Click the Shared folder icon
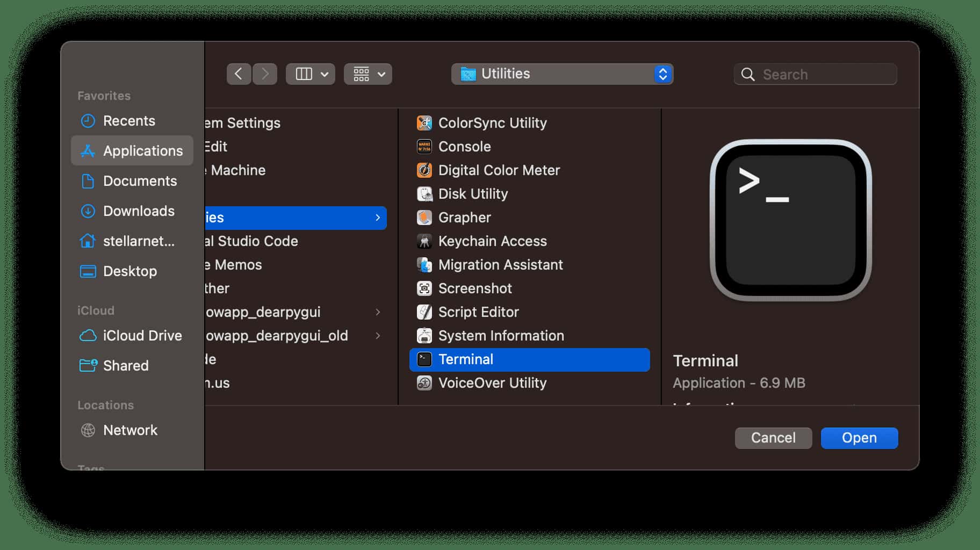 tap(88, 366)
